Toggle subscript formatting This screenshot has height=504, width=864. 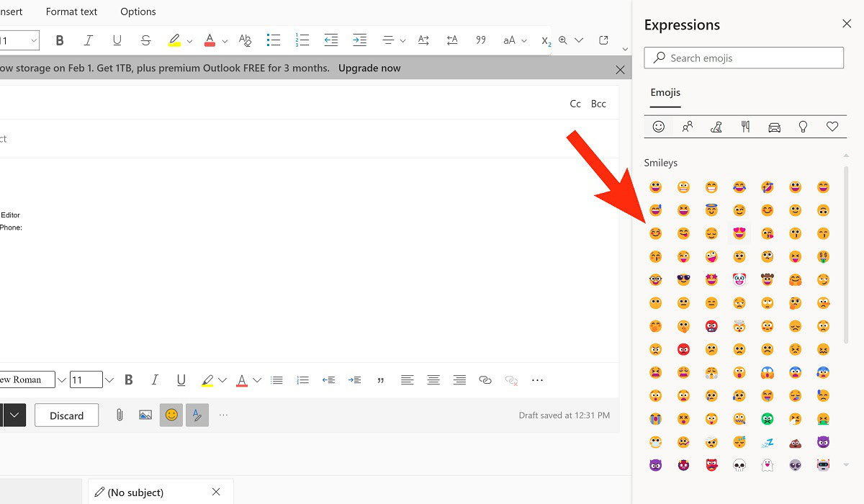tap(546, 40)
